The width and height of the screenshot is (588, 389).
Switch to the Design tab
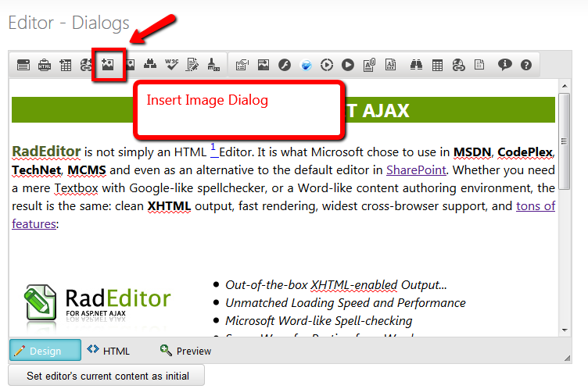[x=45, y=350]
